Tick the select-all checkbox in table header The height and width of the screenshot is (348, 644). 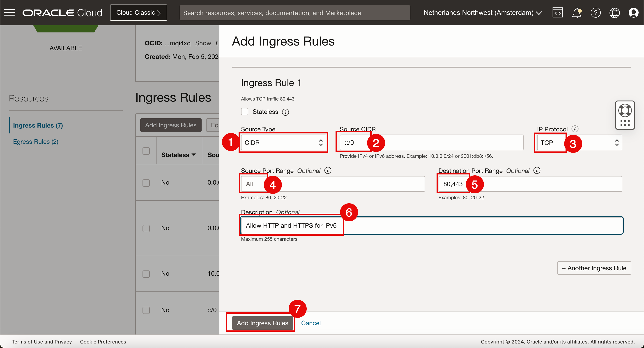[x=146, y=151]
